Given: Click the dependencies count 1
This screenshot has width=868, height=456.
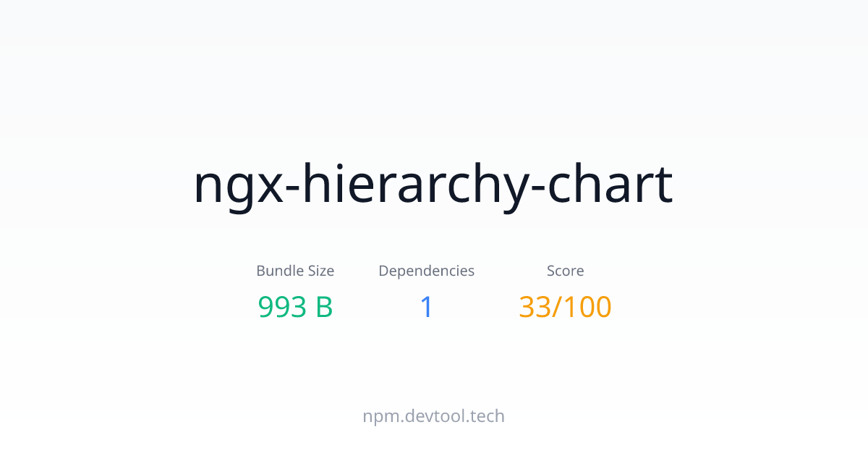Looking at the screenshot, I should pos(427,307).
